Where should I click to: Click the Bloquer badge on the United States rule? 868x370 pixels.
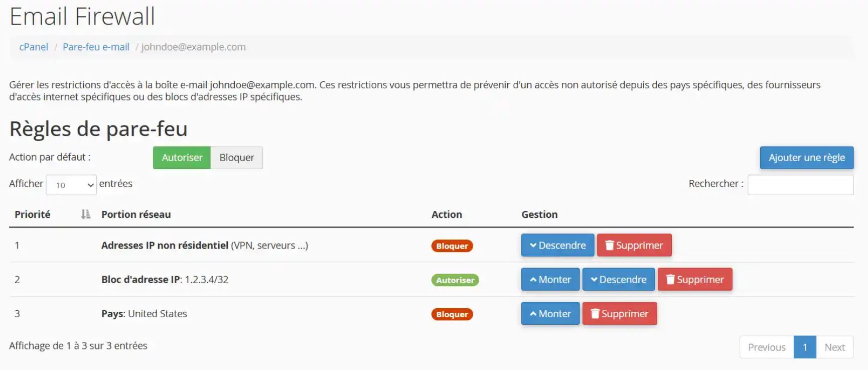pyautogui.click(x=451, y=314)
